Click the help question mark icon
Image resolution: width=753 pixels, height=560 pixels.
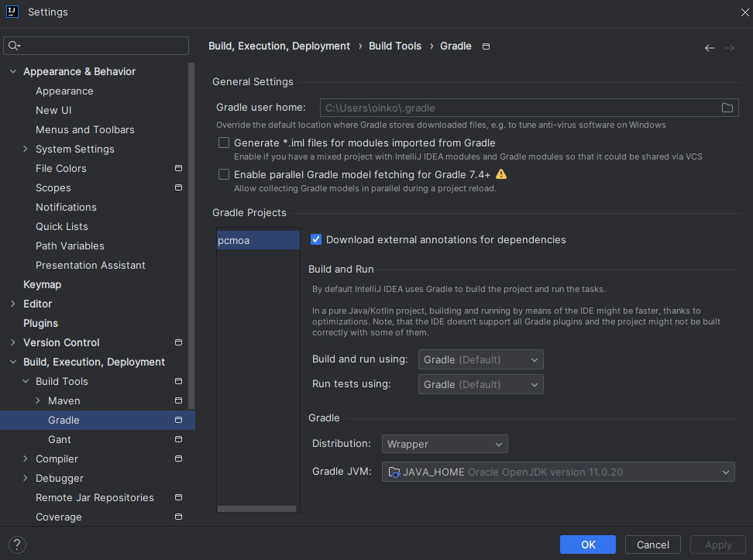point(16,545)
